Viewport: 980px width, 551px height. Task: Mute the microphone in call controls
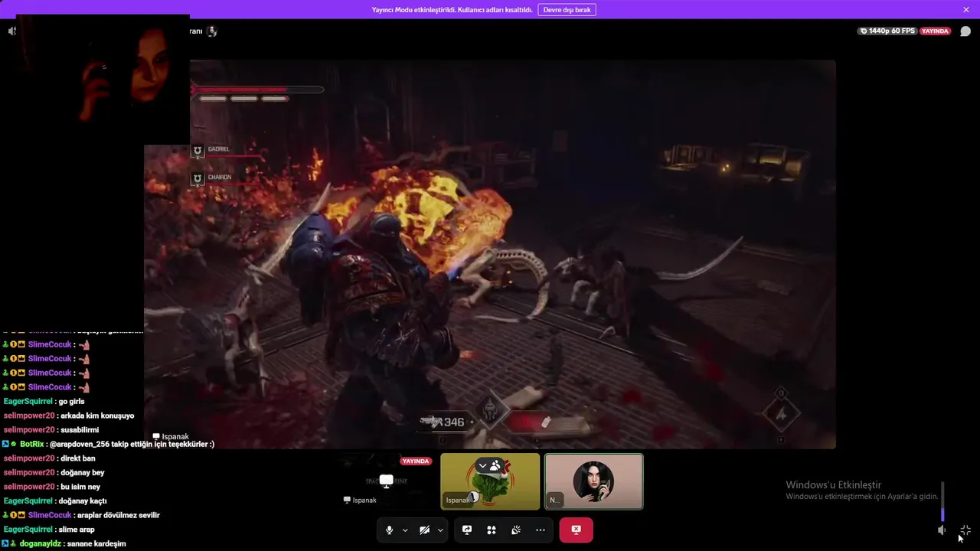click(389, 530)
